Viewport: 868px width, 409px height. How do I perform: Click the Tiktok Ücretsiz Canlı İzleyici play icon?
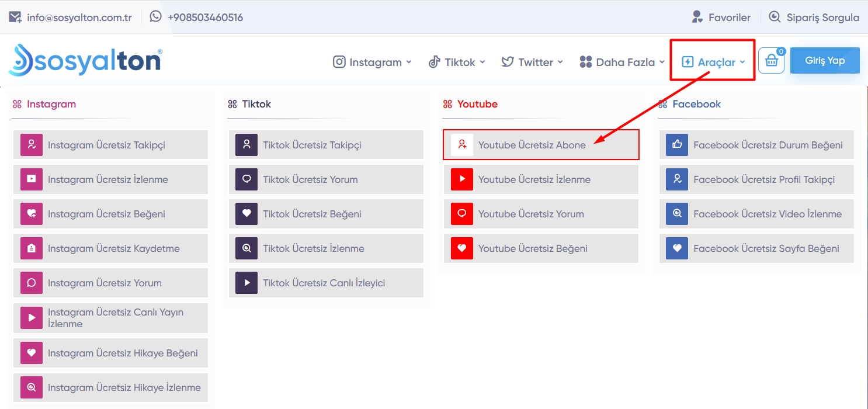pos(246,283)
